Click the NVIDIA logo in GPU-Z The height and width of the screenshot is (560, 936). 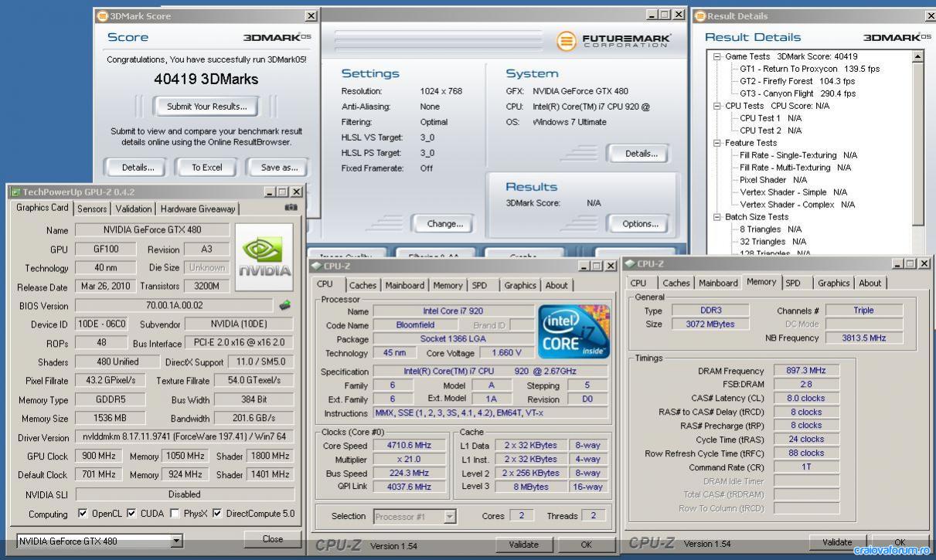click(264, 257)
